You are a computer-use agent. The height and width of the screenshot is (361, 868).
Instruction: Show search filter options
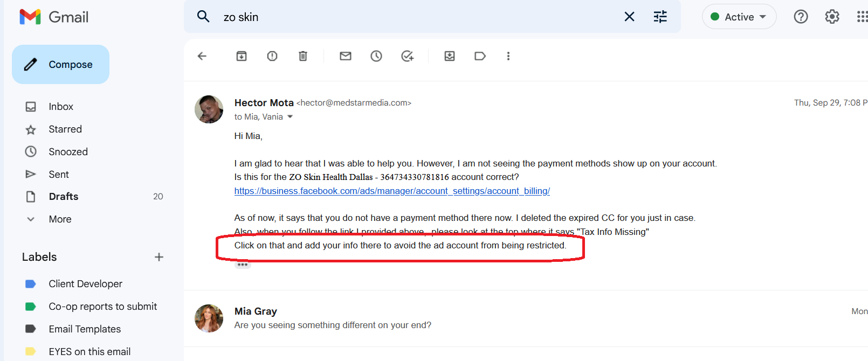point(660,17)
